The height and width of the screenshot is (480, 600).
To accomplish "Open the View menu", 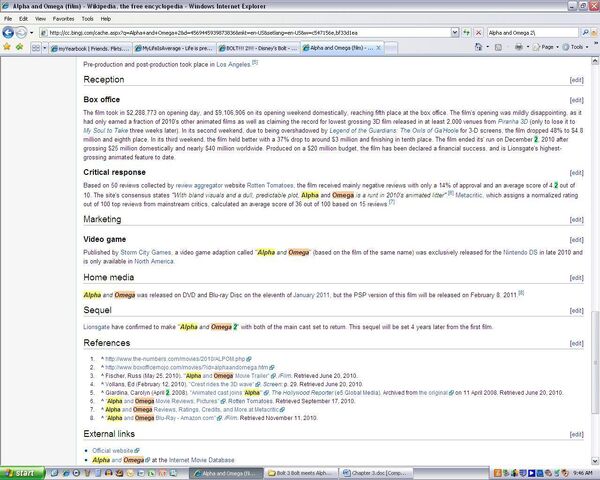I will (x=40, y=19).
